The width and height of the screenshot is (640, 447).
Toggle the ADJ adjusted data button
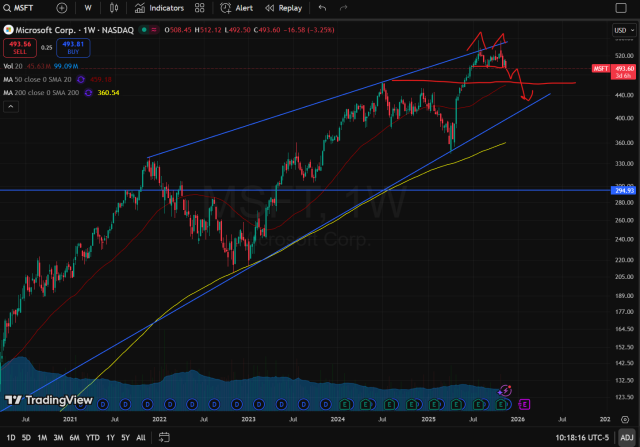[x=626, y=438]
